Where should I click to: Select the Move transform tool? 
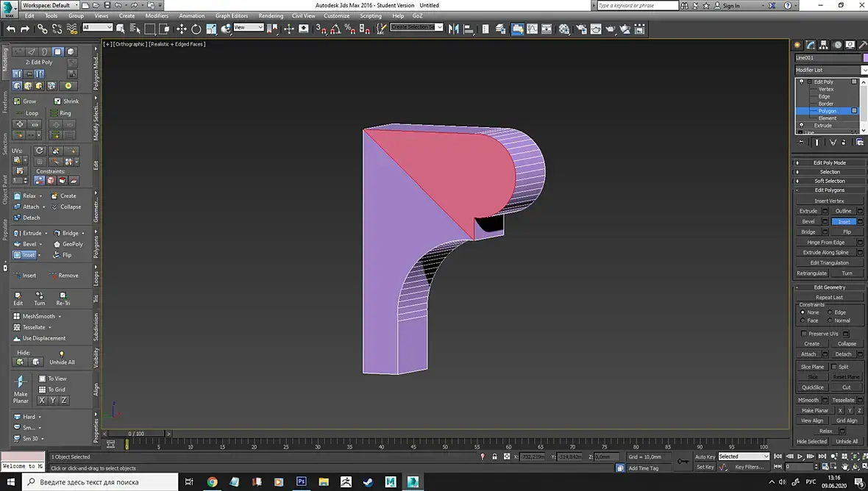point(182,29)
